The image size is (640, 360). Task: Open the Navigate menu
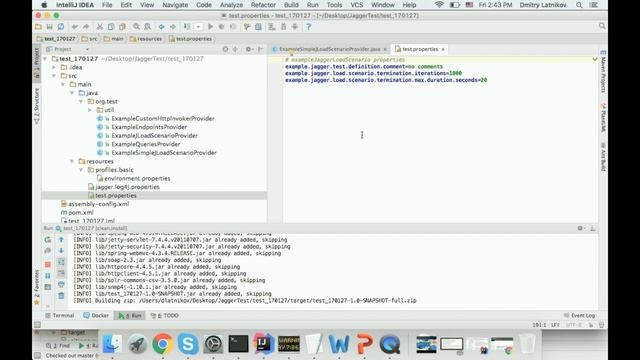(x=175, y=5)
